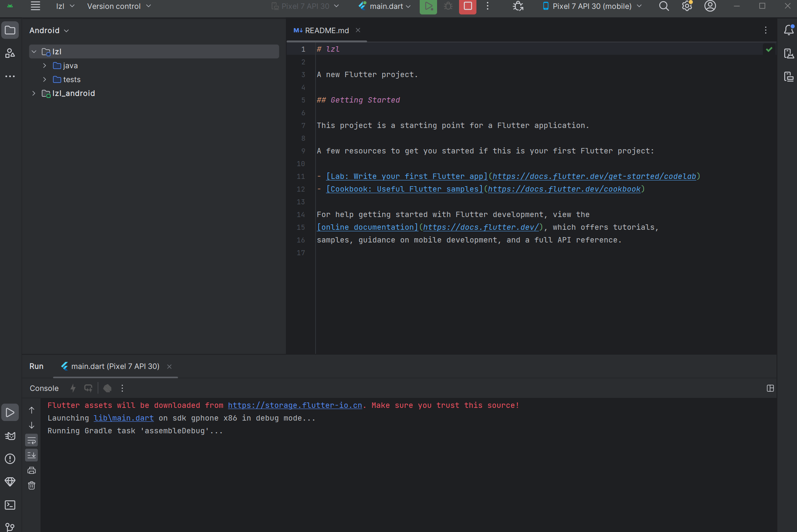Expand the lzl_android module
Screen dimensions: 797x532
[34, 93]
